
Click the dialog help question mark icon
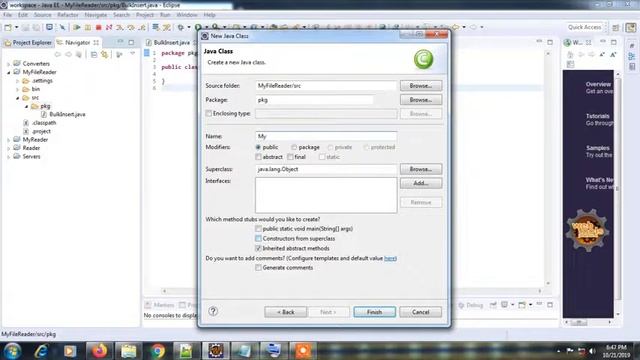213,311
